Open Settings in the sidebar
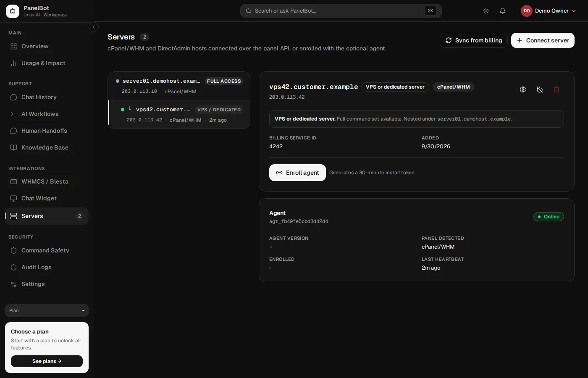This screenshot has width=588, height=378. coord(47,284)
